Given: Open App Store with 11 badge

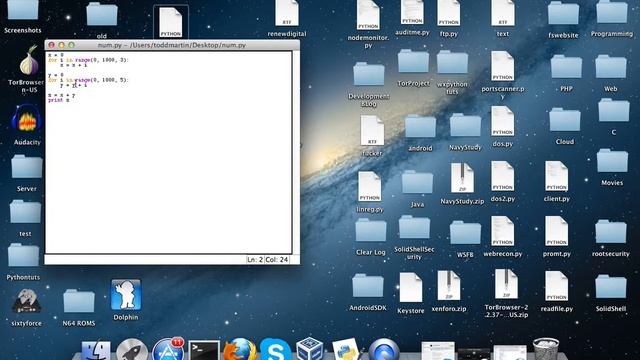Looking at the screenshot, I should pyautogui.click(x=168, y=349).
